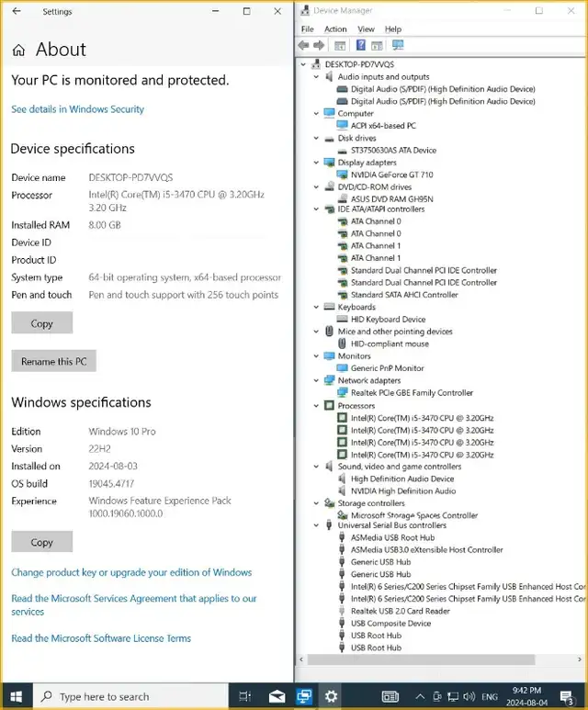Open the Home icon beside About
Image resolution: width=588 pixels, height=710 pixels.
pos(18,50)
